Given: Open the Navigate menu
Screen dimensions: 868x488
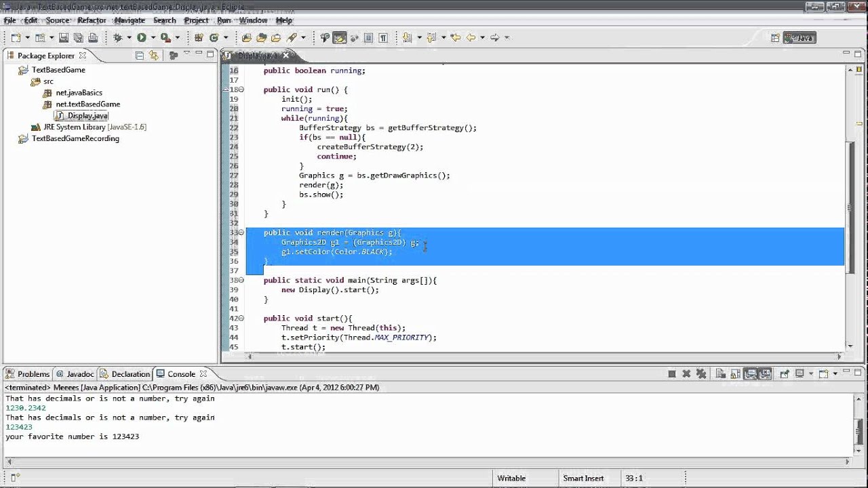Looking at the screenshot, I should coord(130,20).
